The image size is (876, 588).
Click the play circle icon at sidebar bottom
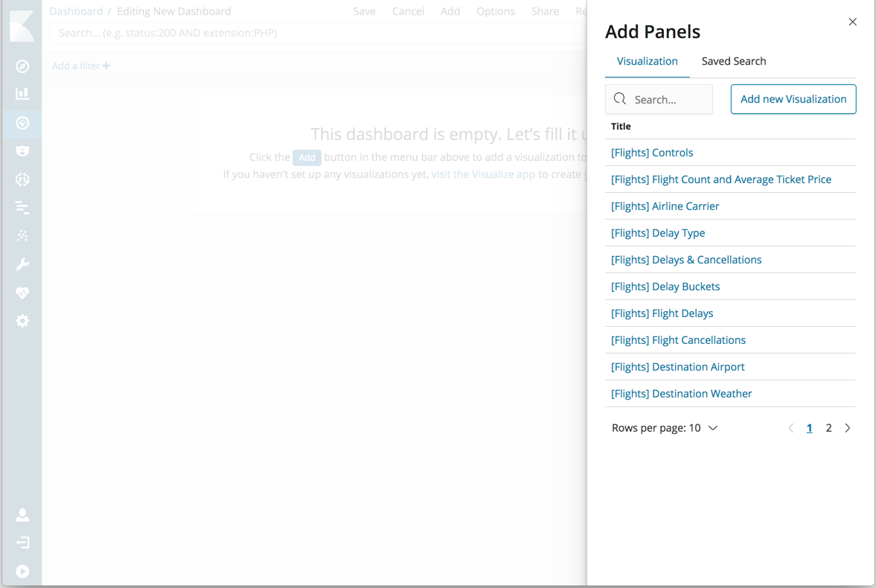tap(22, 571)
